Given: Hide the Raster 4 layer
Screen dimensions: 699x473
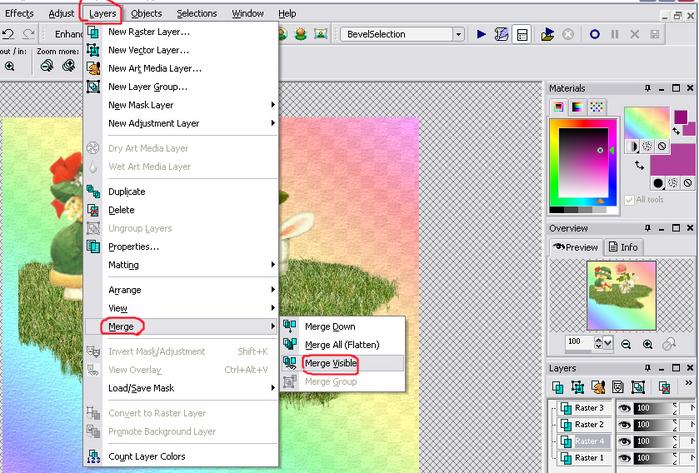Looking at the screenshot, I should [x=624, y=441].
